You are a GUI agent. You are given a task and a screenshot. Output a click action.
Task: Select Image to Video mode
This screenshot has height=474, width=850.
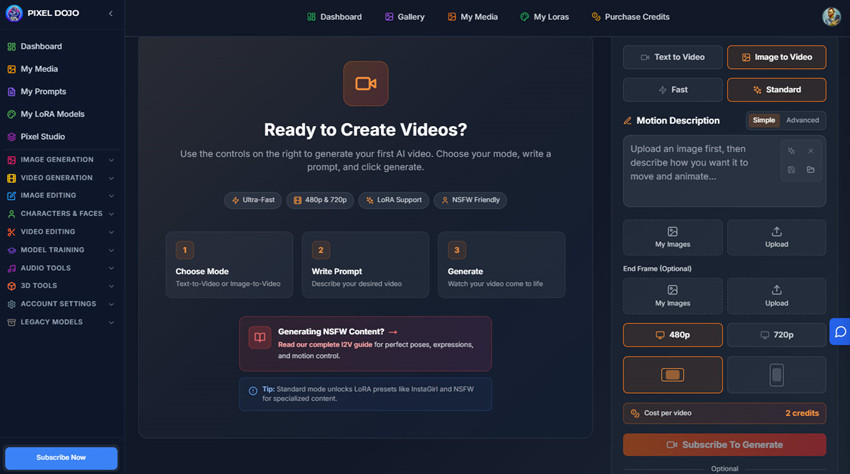coord(776,57)
